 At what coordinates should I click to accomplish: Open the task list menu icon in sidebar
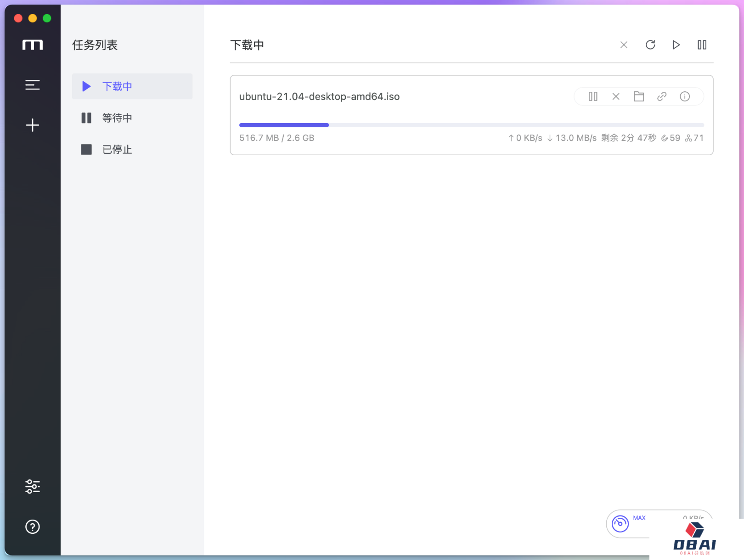coord(32,85)
